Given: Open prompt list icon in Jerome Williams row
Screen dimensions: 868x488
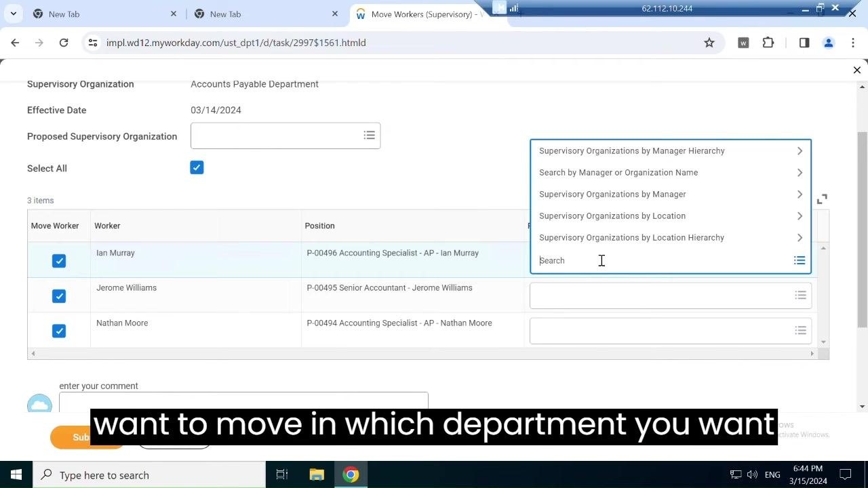Looking at the screenshot, I should click(800, 296).
